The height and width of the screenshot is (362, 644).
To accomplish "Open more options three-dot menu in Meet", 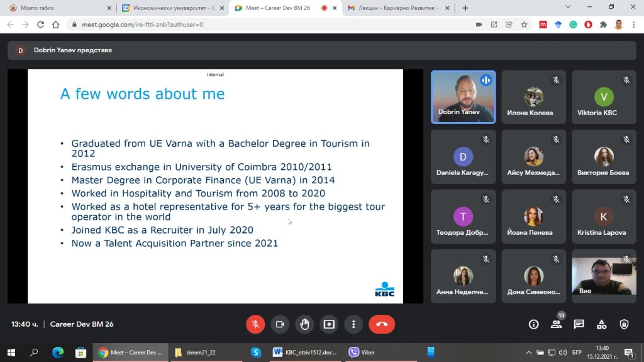I will [353, 324].
